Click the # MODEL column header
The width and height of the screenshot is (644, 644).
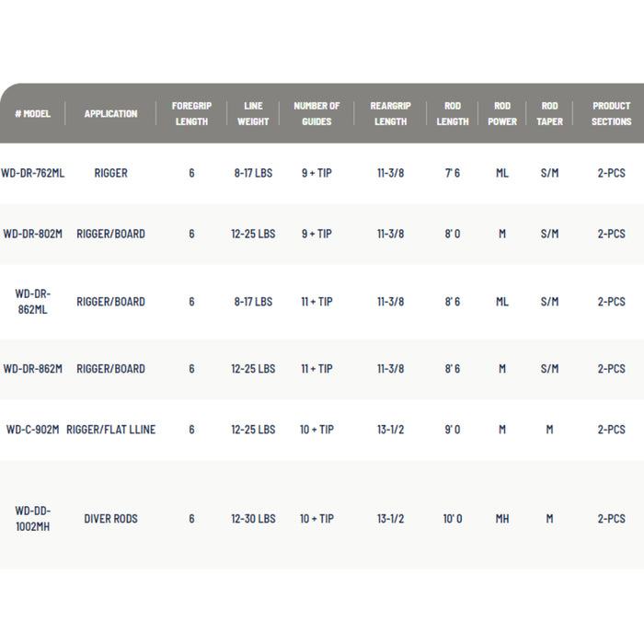(33, 114)
